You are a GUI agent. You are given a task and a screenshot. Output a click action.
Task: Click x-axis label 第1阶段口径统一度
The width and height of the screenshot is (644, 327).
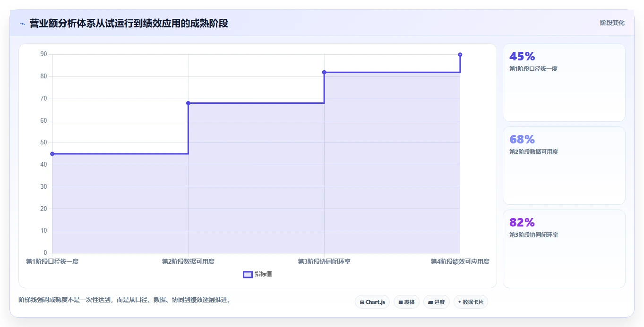pos(52,261)
